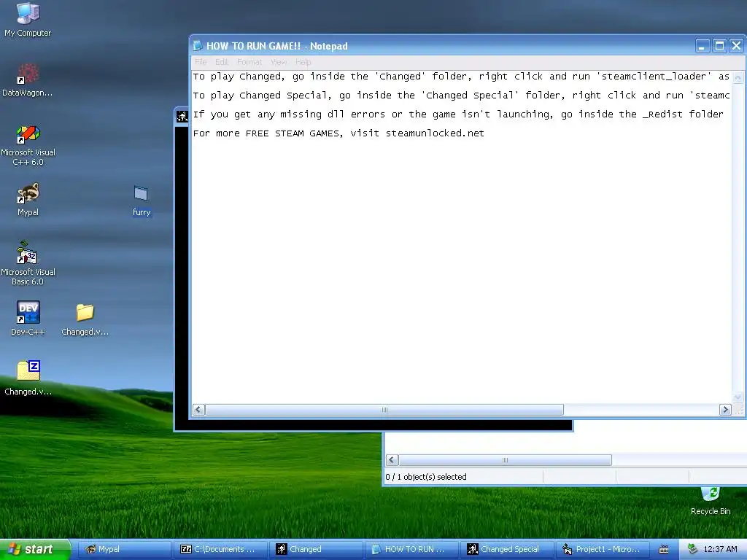
Task: Click left arrow of background window scrollbar
Action: pos(392,460)
